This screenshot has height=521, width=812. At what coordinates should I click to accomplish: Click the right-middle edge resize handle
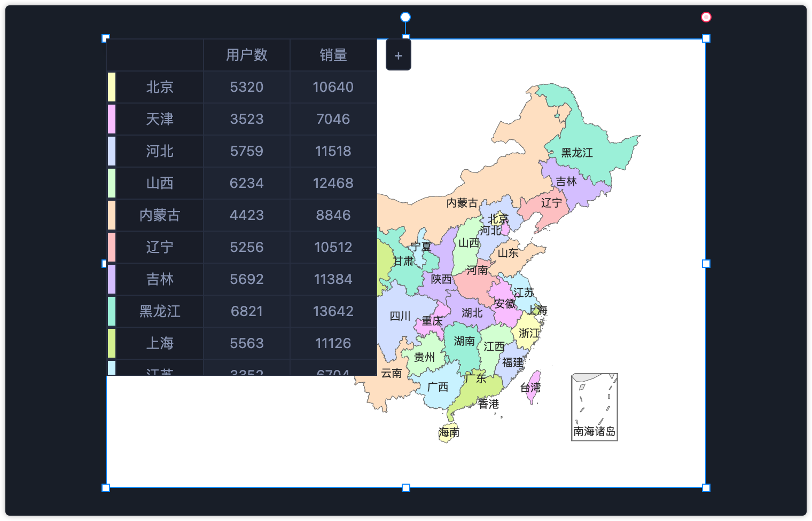[706, 263]
